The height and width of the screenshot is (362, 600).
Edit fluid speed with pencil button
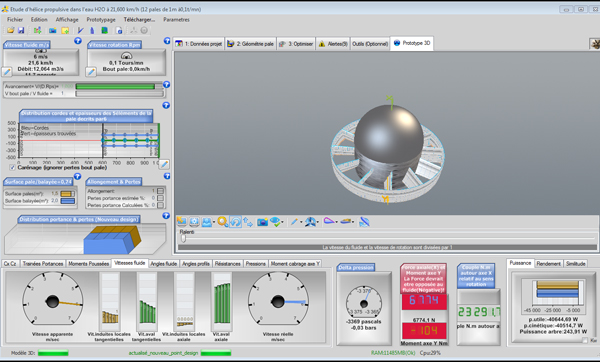pyautogui.click(x=7, y=72)
